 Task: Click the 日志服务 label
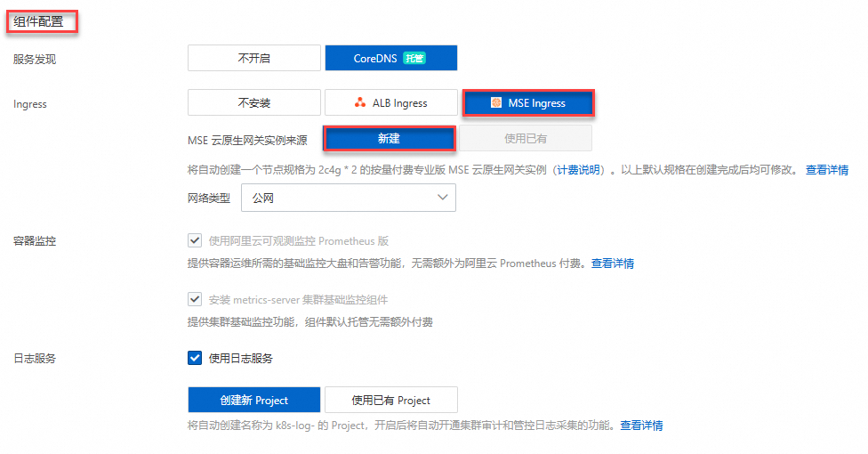click(x=35, y=359)
